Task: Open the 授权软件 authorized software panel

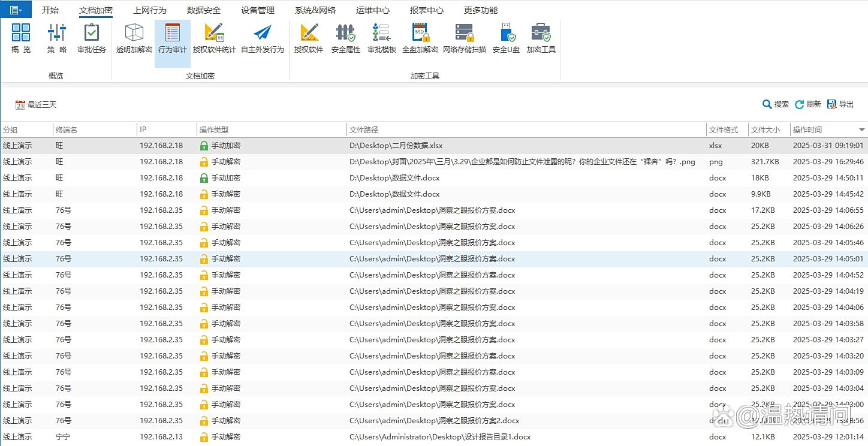Action: (308, 38)
